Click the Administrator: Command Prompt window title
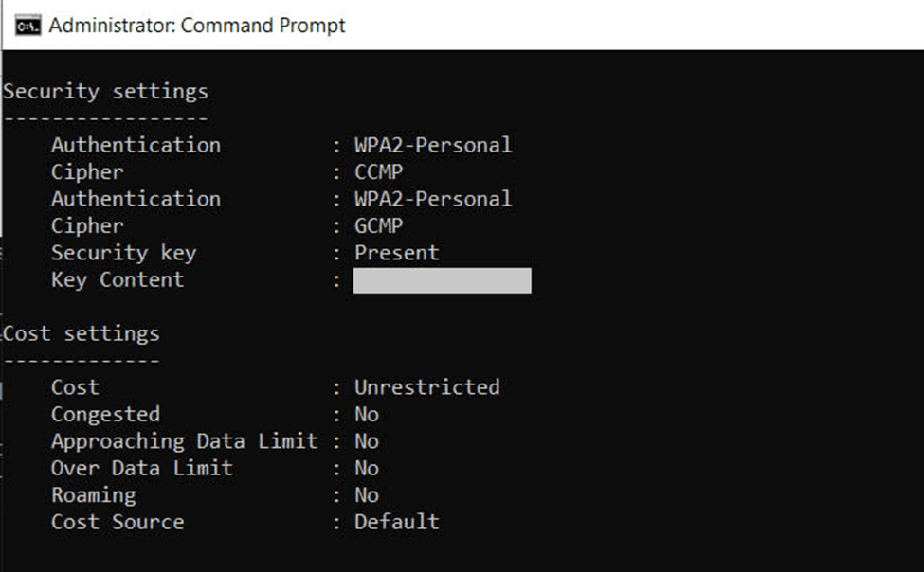This screenshot has width=924, height=572. coord(197,26)
